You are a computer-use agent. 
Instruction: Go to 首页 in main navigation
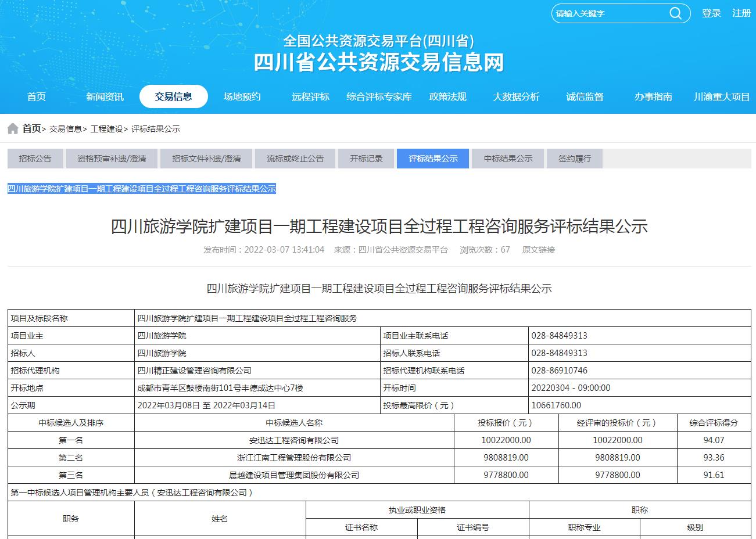pyautogui.click(x=37, y=96)
